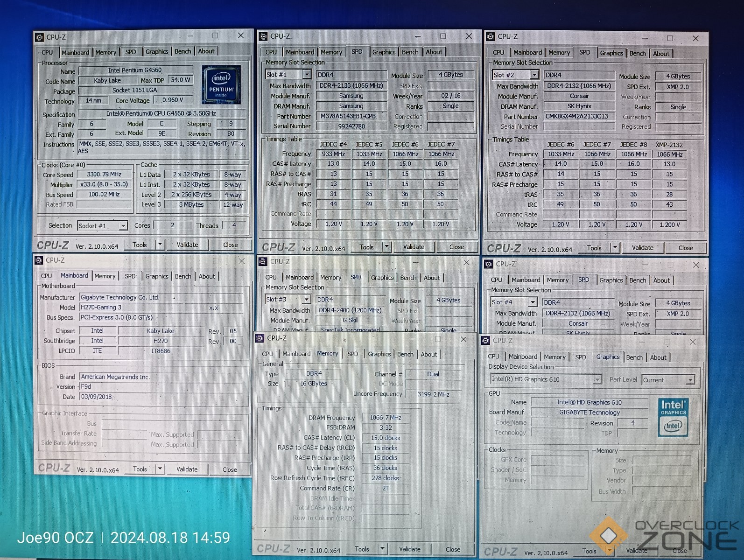Click CPU-Z app icon in Pentium G4560 window title
This screenshot has width=744, height=560.
tap(40, 37)
